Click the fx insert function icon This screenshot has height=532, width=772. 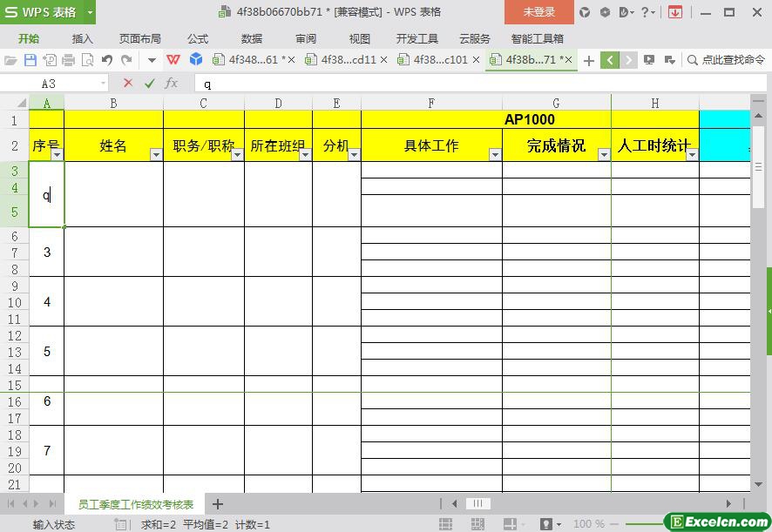point(172,84)
